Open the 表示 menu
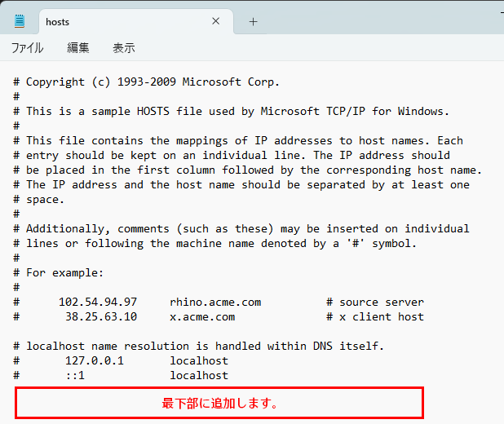The height and width of the screenshot is (424, 504). [x=124, y=48]
